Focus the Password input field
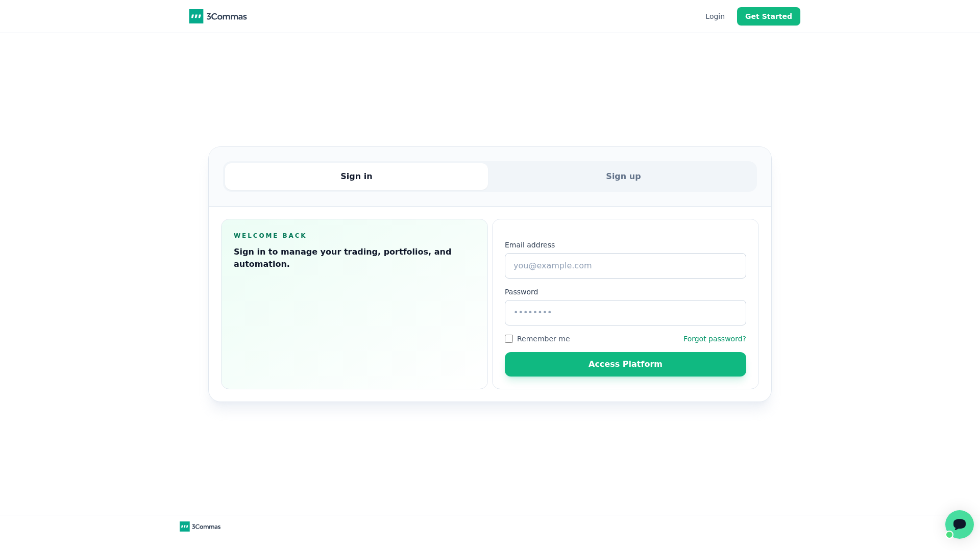This screenshot has width=980, height=551. coord(625,313)
